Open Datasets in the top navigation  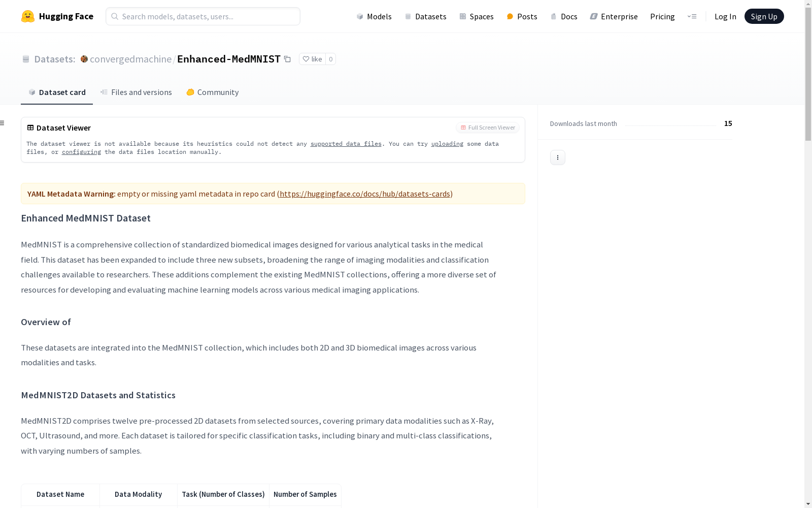point(425,16)
